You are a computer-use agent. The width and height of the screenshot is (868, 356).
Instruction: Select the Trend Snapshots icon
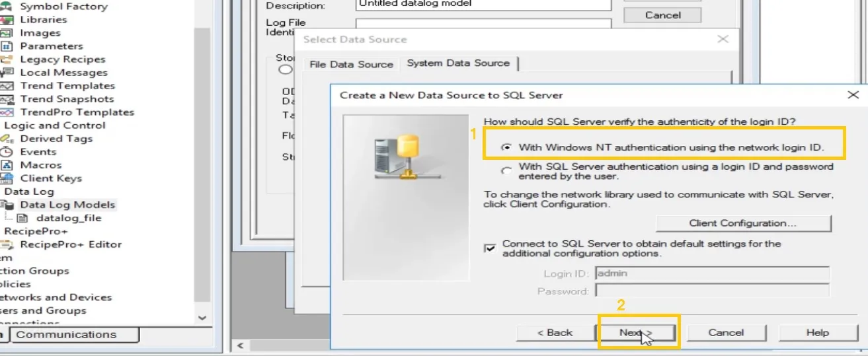click(x=7, y=99)
